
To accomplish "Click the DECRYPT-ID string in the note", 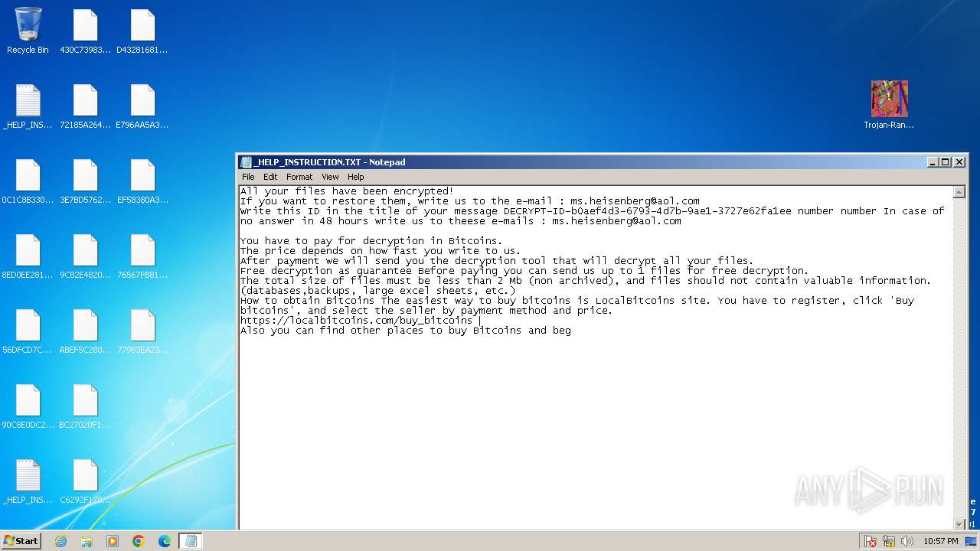I will [x=647, y=211].
